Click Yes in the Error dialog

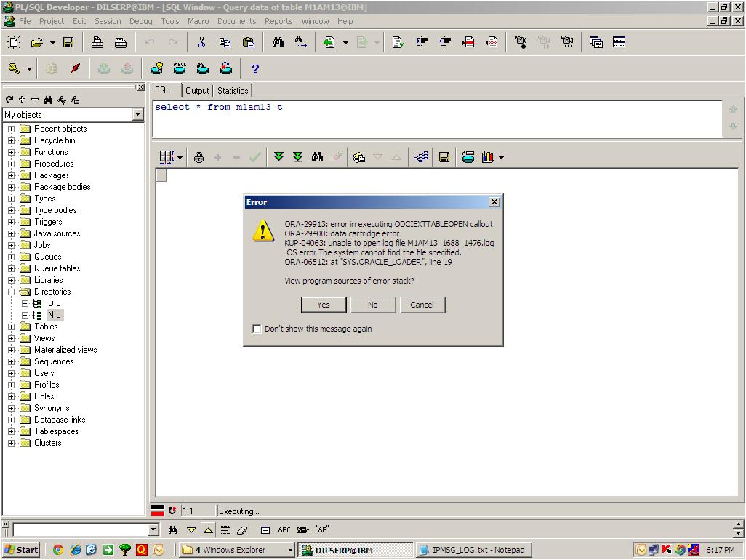tap(324, 305)
